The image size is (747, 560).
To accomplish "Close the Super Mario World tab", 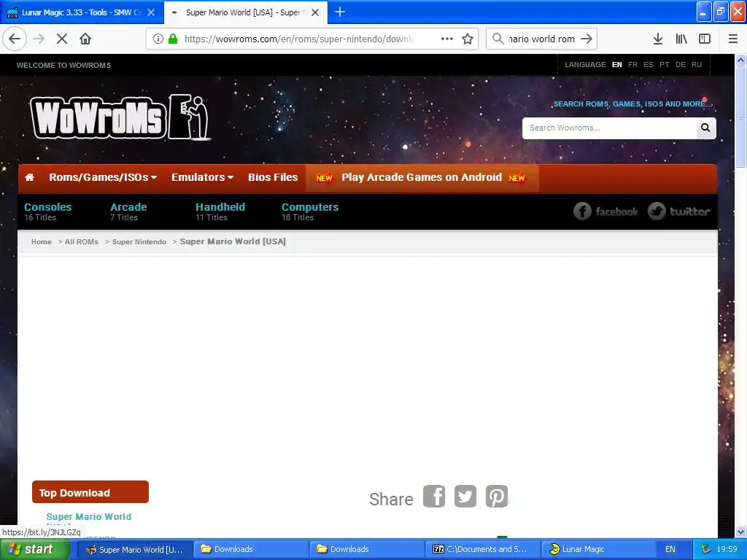I will pyautogui.click(x=315, y=12).
